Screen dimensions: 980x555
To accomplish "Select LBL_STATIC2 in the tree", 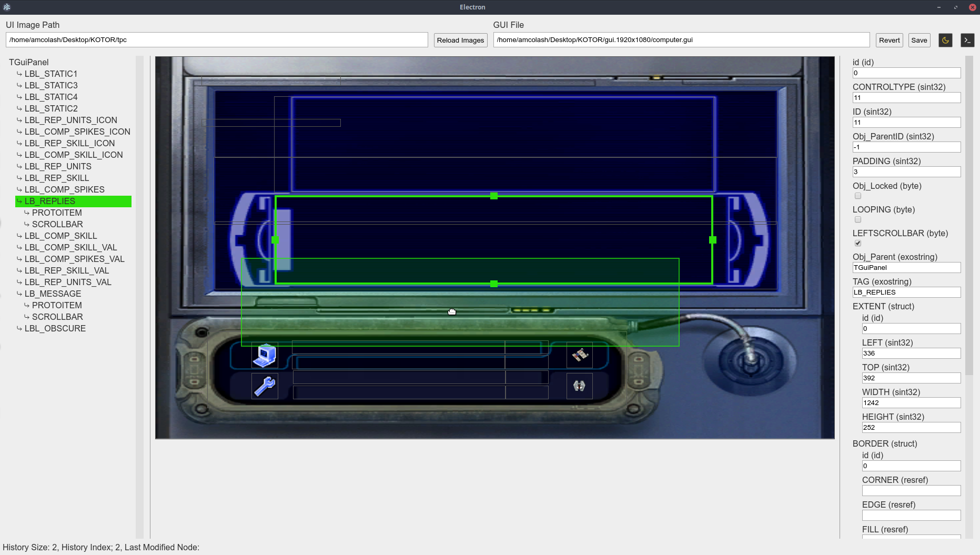I will (x=51, y=108).
